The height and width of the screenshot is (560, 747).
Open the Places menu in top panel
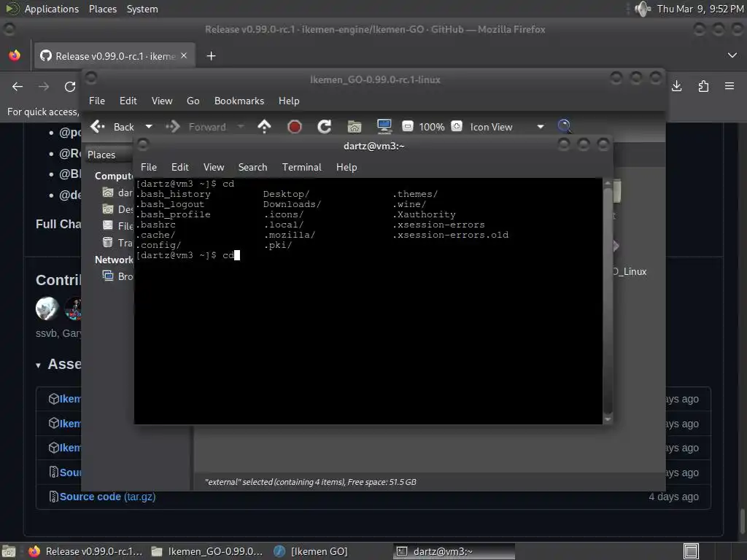pyautogui.click(x=103, y=9)
